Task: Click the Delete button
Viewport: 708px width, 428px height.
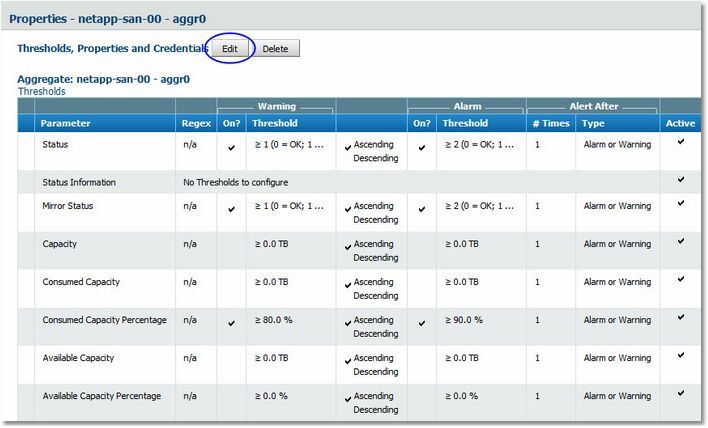Action: tap(275, 49)
